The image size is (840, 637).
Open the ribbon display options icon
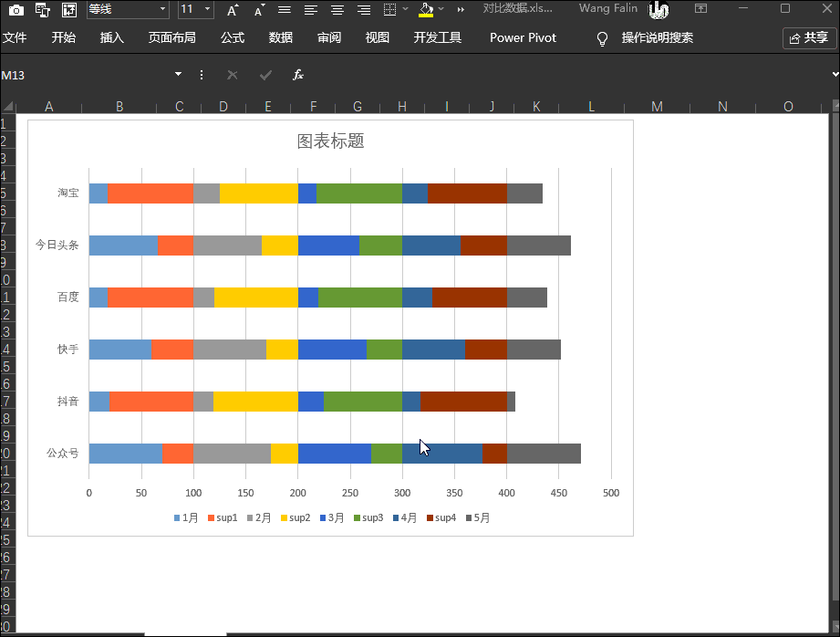[700, 8]
